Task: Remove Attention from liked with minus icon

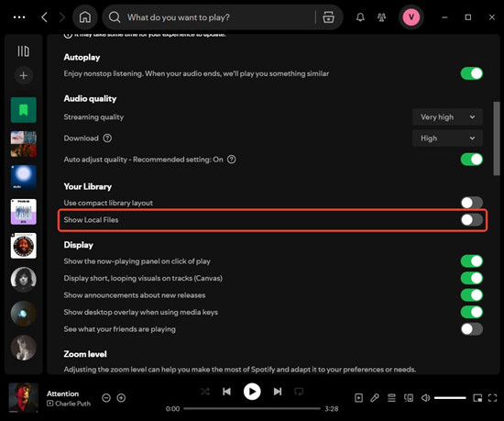Action: [x=106, y=398]
